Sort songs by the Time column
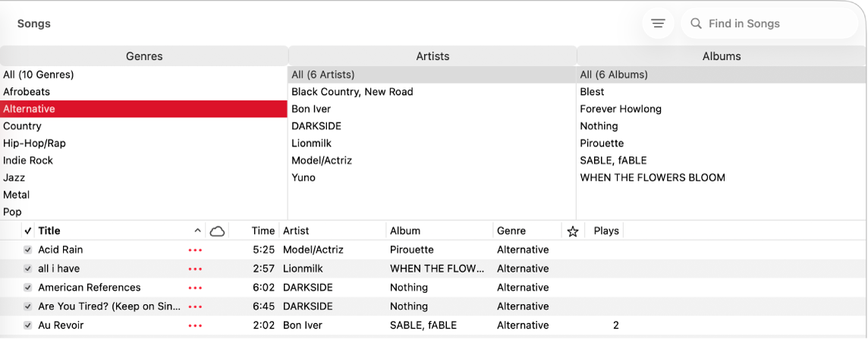868x340 pixels. click(x=263, y=231)
